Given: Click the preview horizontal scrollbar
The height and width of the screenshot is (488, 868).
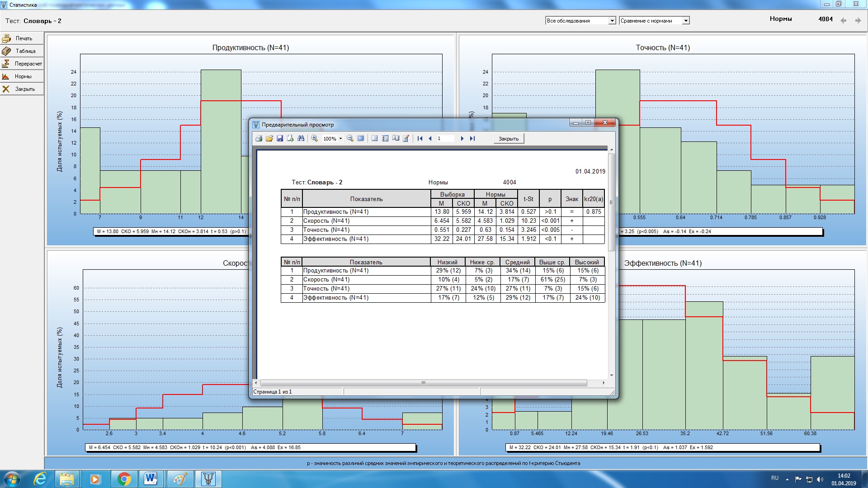Looking at the screenshot, I should (x=423, y=383).
